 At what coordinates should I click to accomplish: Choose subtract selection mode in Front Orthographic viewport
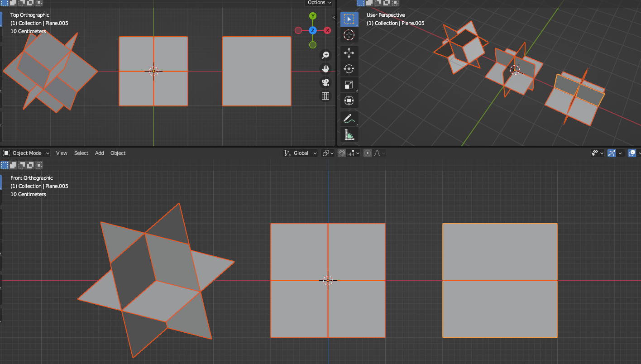point(22,165)
